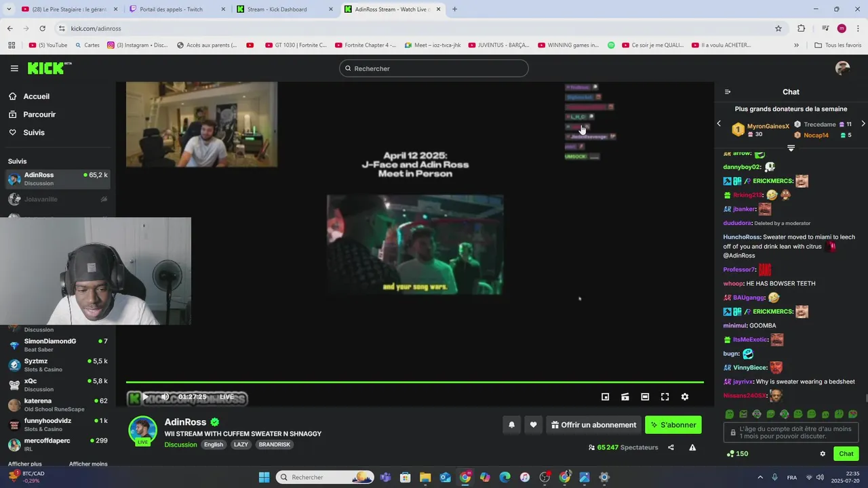This screenshot has width=868, height=488.
Task: Go to Parcourir in the sidebar
Action: coord(39,115)
